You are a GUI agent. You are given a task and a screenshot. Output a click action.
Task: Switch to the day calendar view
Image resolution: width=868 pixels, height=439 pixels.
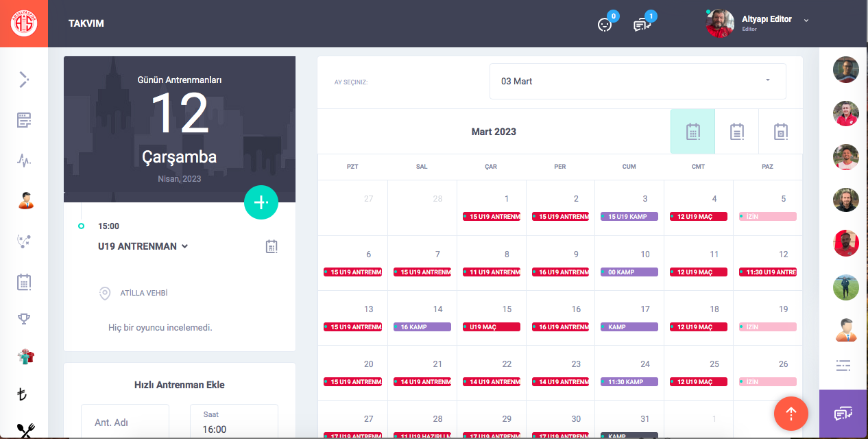point(780,132)
